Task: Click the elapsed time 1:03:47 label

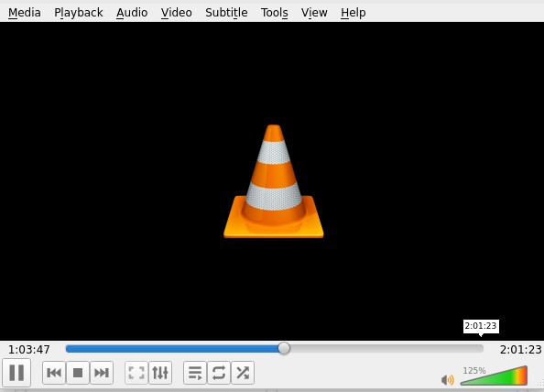Action: click(x=28, y=349)
